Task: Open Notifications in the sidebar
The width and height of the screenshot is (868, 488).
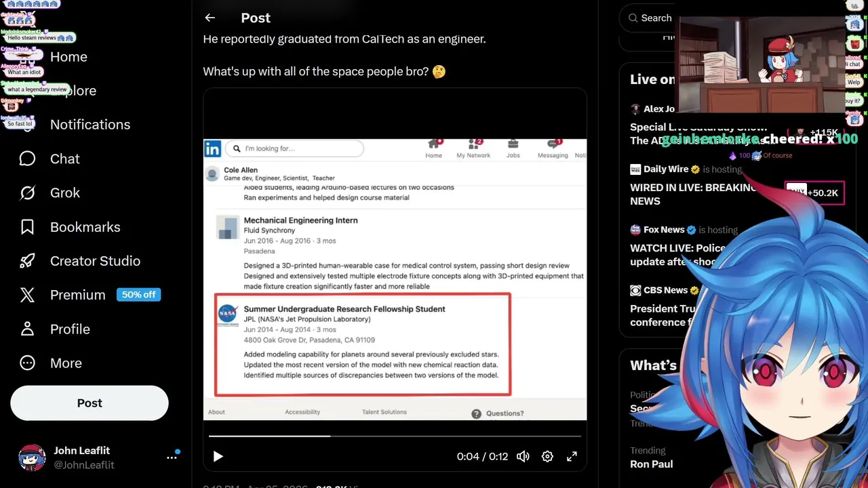Action: pyautogui.click(x=90, y=125)
